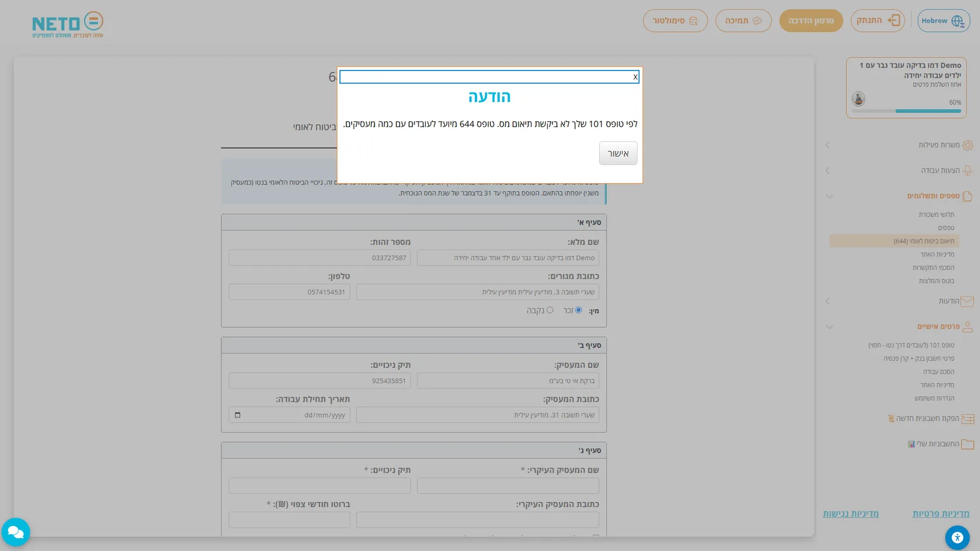Click the globe language icon

point(958,21)
